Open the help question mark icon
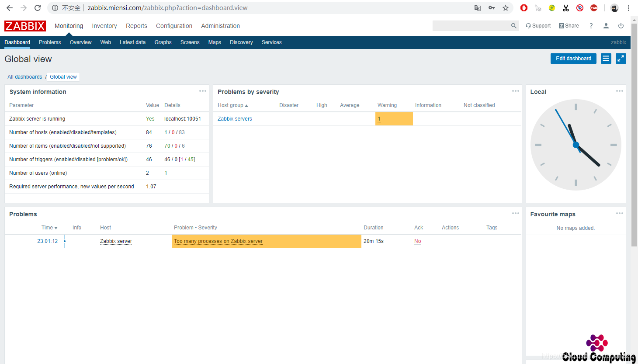Viewport: 638px width, 364px height. click(x=591, y=26)
